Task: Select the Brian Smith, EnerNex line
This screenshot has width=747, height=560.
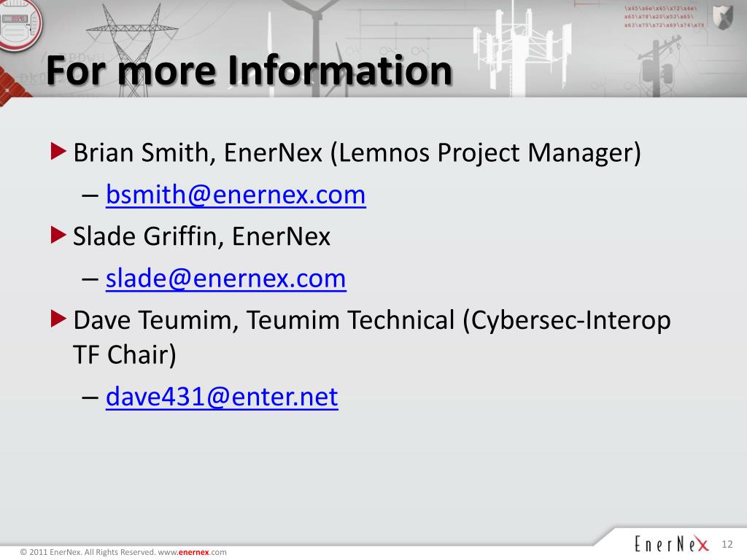Action: pyautogui.click(x=357, y=153)
